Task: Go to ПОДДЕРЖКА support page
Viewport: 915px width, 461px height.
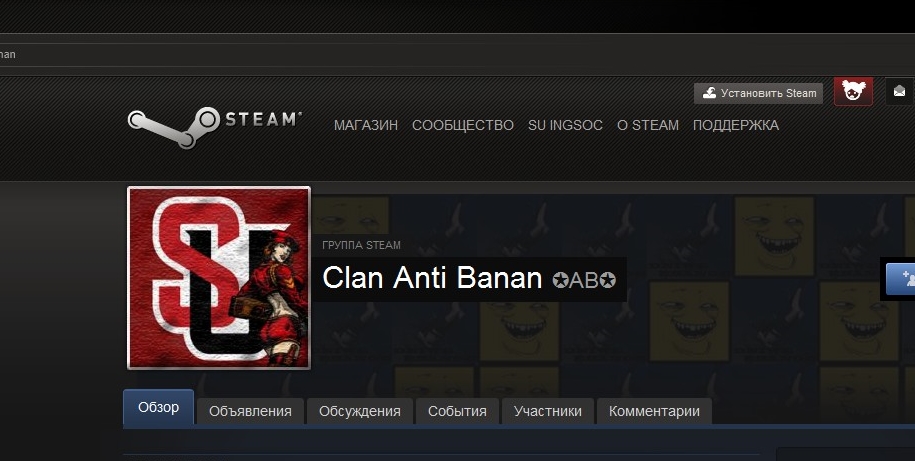Action: [x=735, y=125]
